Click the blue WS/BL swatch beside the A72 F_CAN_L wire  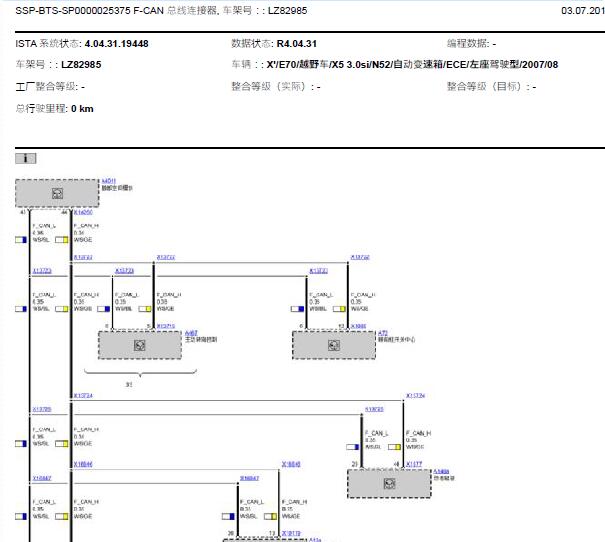(297, 309)
